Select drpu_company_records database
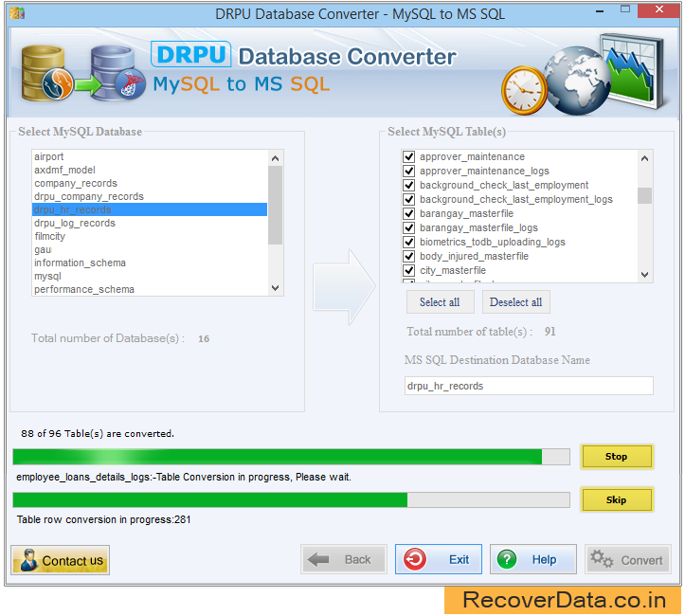Image resolution: width=685 pixels, height=616 pixels. pos(150,196)
